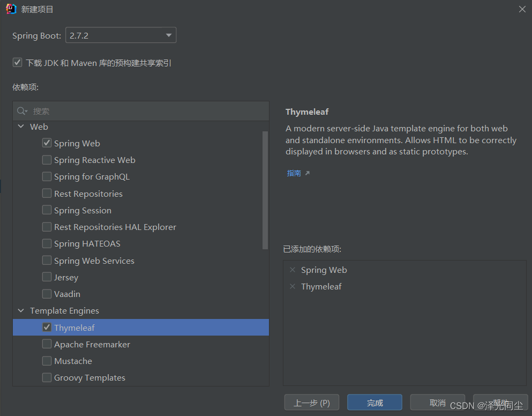This screenshot has width=532, height=416.
Task: Select the Rest Repositories label
Action: [88, 194]
